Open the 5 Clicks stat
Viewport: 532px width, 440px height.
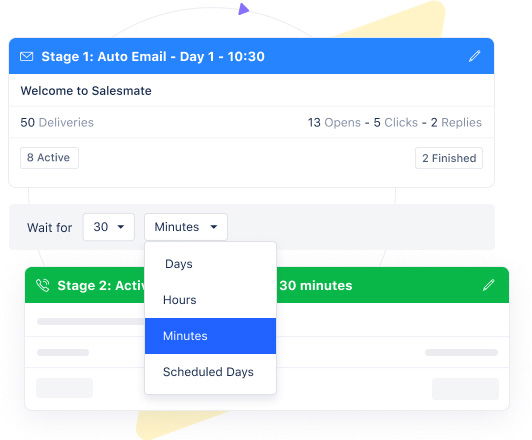[396, 122]
